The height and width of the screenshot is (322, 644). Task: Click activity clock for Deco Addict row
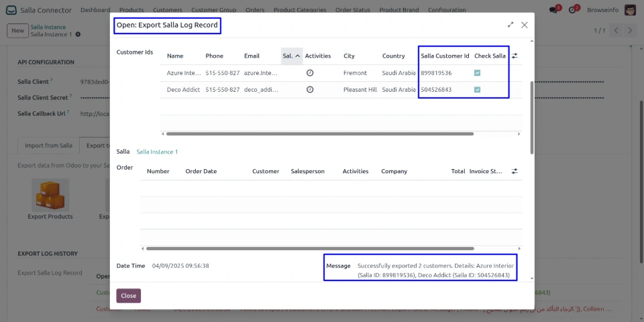310,89
